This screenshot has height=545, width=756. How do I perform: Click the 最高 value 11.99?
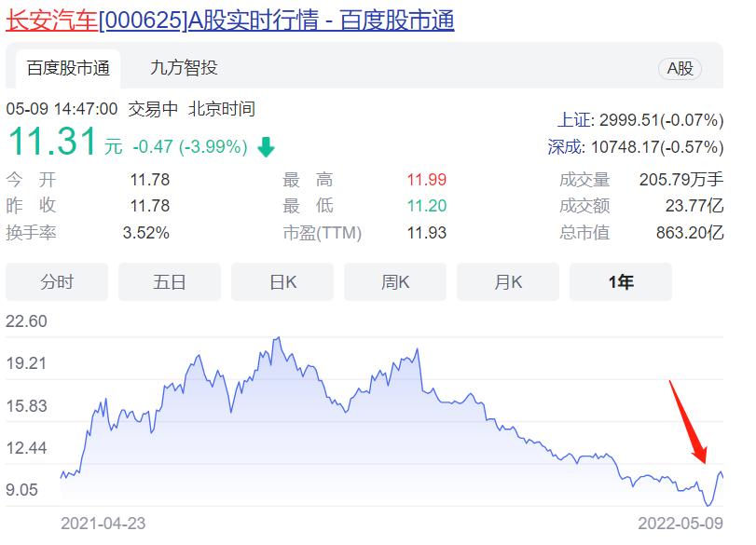[x=427, y=180]
